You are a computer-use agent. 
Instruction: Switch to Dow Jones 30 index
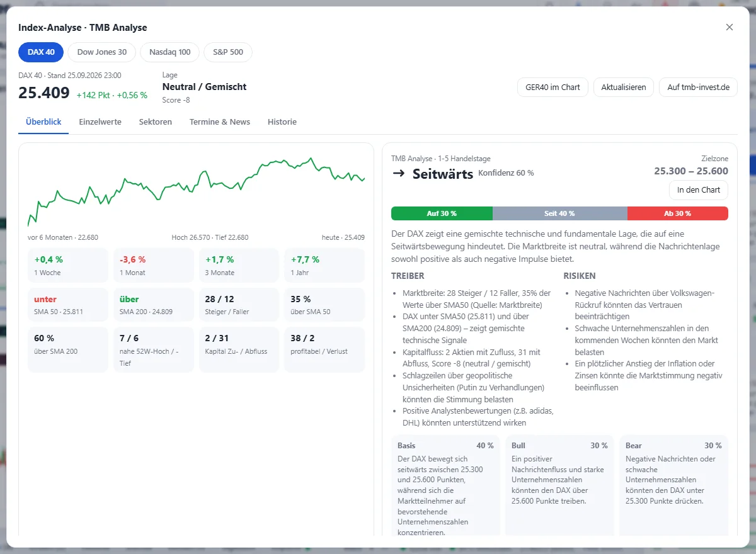pos(102,52)
